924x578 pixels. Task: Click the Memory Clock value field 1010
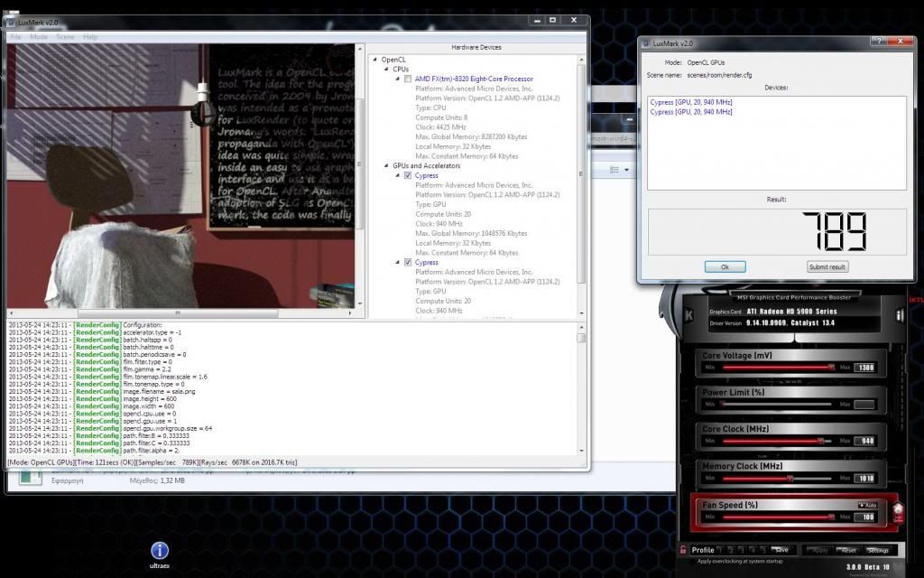point(865,479)
